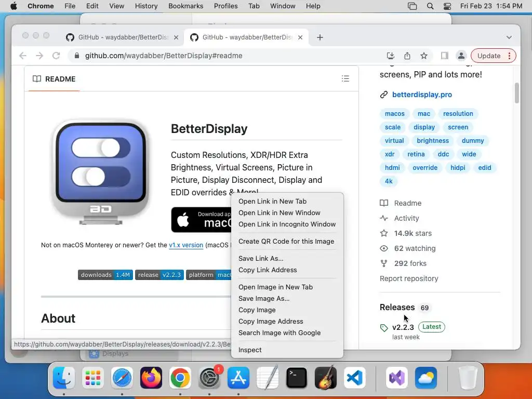
Task: Select Copy Image Address
Action: pos(287,321)
